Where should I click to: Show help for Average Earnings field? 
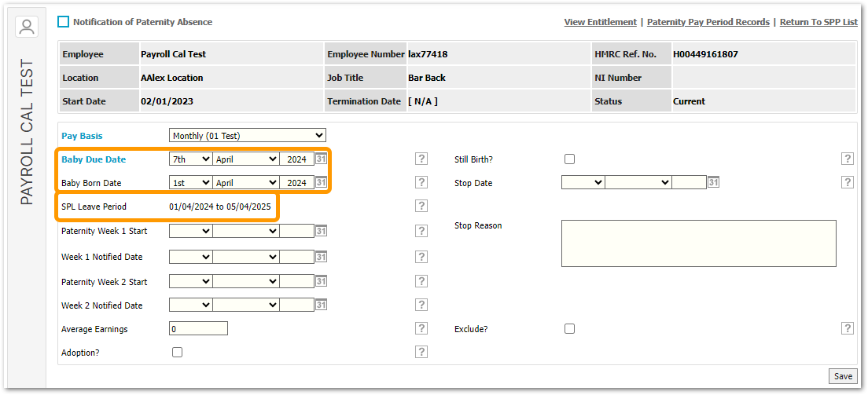coord(421,329)
